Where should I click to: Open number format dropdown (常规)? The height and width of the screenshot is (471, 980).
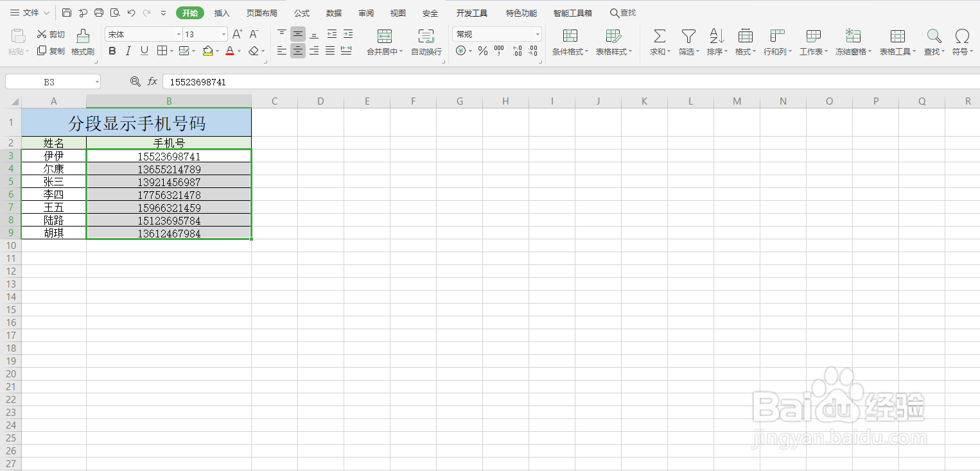(x=538, y=35)
